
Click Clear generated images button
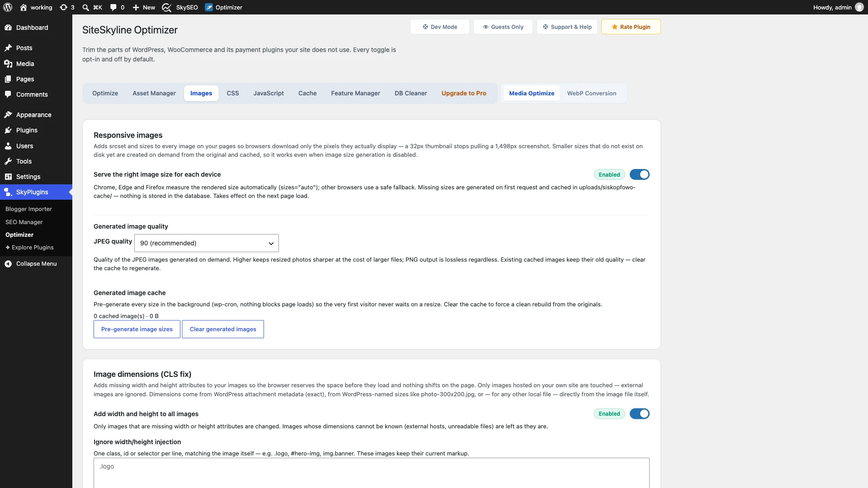[223, 329]
